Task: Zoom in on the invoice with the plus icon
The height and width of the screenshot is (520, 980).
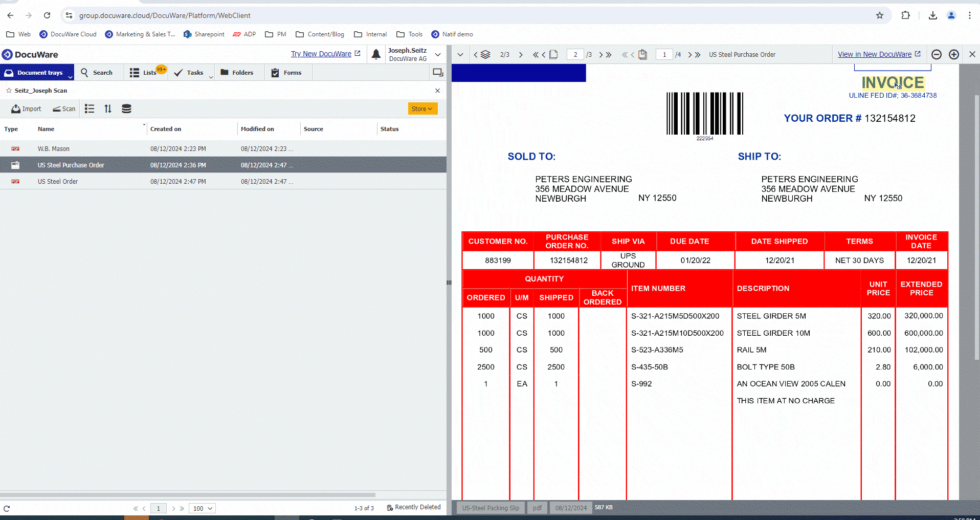Action: [953, 54]
